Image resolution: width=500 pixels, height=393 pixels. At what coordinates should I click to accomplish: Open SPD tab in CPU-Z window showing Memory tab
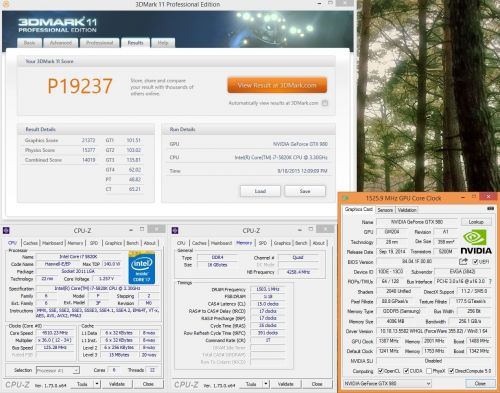[x=263, y=243]
